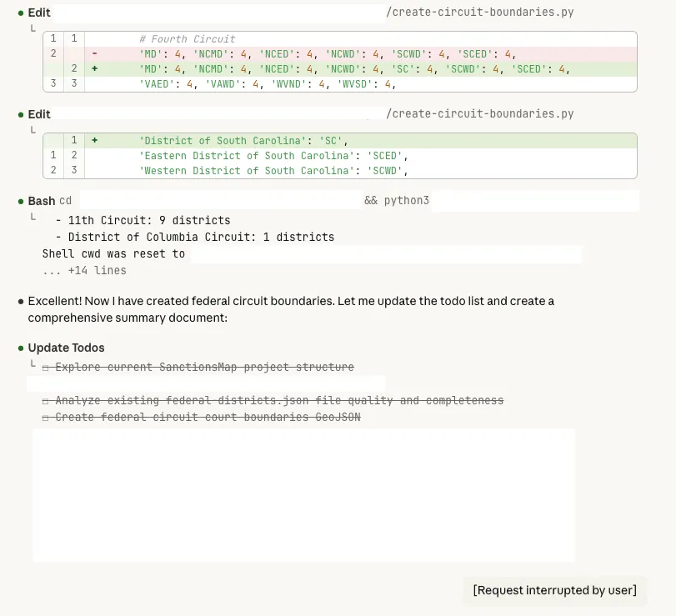The height and width of the screenshot is (616, 676).
Task: Expand the '... +14 lines' collapsed output
Action: (x=84, y=270)
